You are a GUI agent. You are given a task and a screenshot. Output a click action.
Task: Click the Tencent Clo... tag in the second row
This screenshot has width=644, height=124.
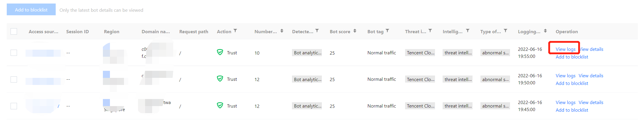click(x=420, y=79)
